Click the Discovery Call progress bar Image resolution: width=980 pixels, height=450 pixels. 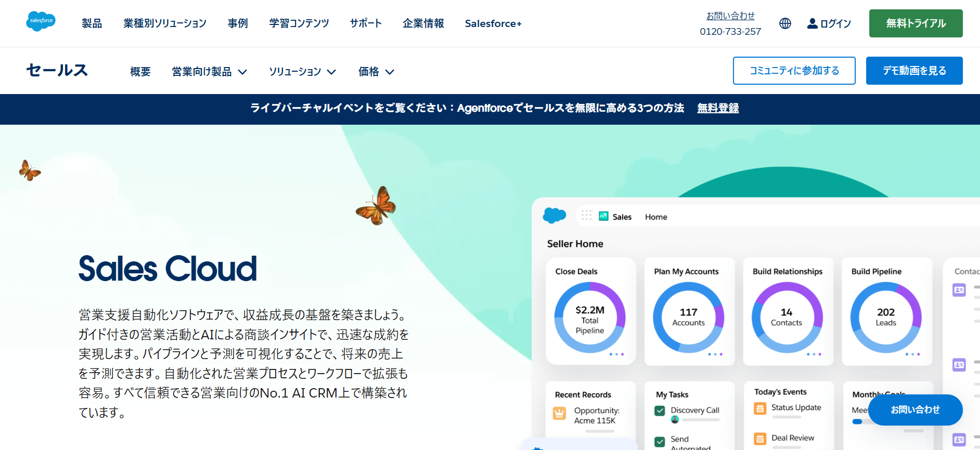click(x=700, y=420)
